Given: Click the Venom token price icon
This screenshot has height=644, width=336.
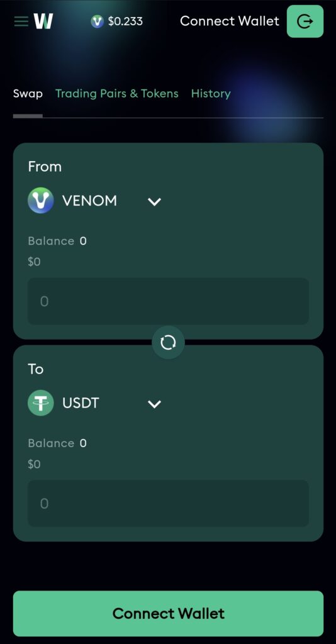Looking at the screenshot, I should (98, 21).
